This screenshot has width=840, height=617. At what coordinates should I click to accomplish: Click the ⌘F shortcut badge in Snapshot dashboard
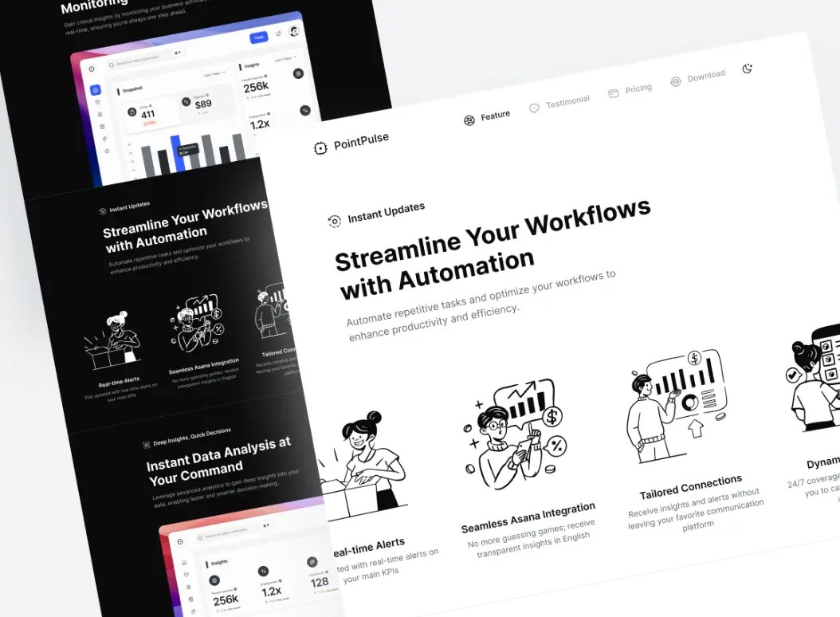pos(177,53)
